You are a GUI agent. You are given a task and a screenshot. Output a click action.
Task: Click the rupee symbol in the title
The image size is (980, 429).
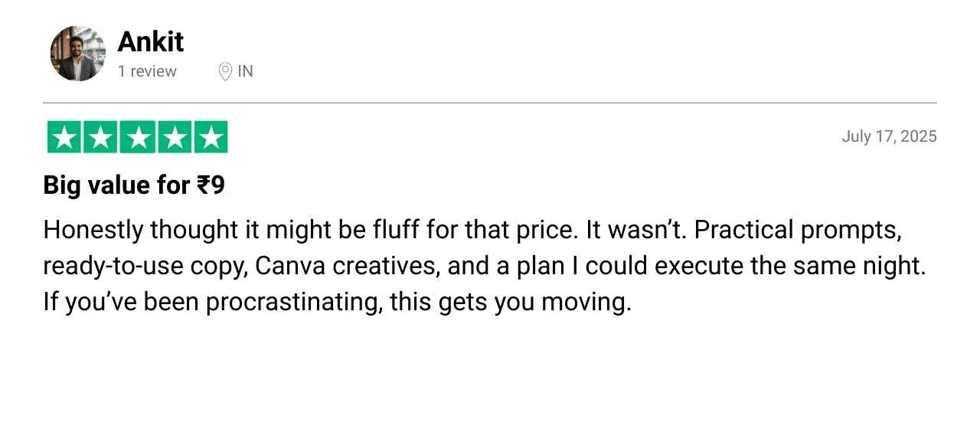(204, 185)
